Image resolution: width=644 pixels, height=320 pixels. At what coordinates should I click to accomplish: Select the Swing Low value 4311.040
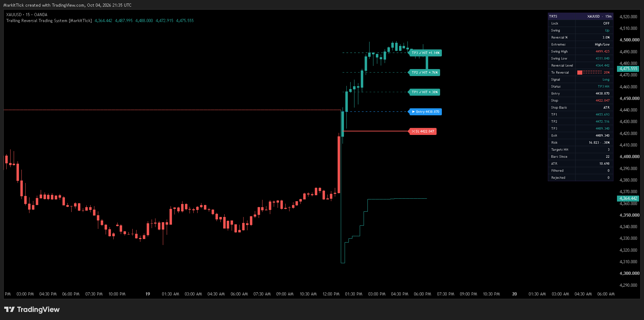[603, 59]
